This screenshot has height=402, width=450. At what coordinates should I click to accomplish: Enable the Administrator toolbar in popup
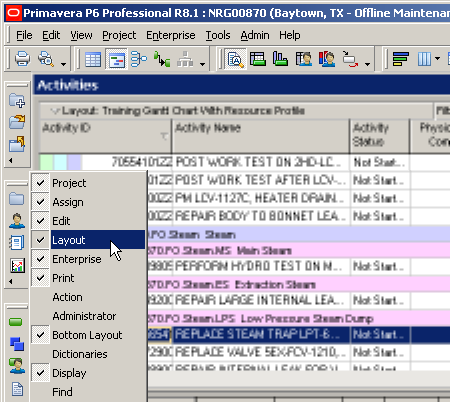click(x=88, y=316)
